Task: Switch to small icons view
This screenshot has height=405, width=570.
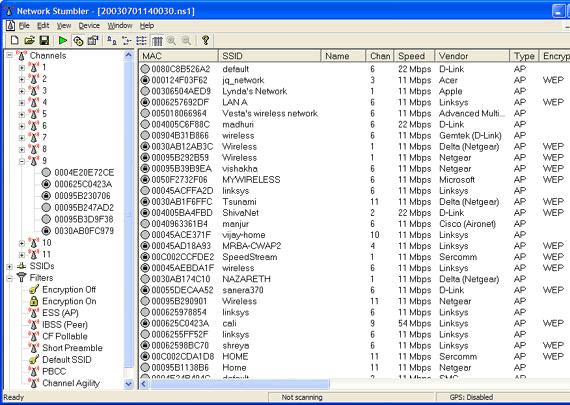Action: [127, 40]
